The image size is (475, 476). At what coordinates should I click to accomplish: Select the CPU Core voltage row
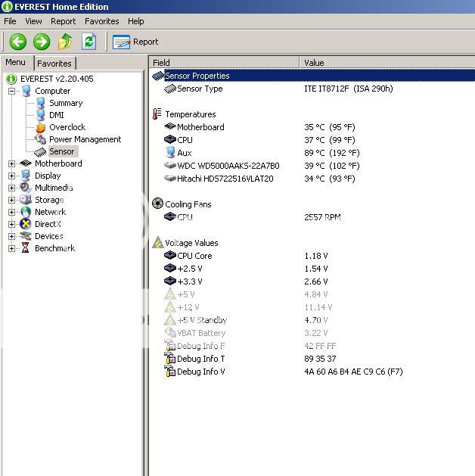point(312,256)
